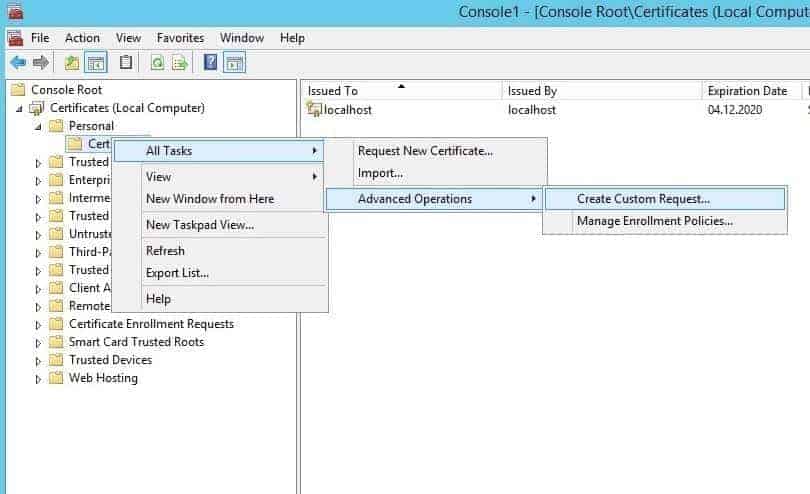The height and width of the screenshot is (494, 810).
Task: Select Import from All Tasks submenu
Action: click(x=380, y=173)
